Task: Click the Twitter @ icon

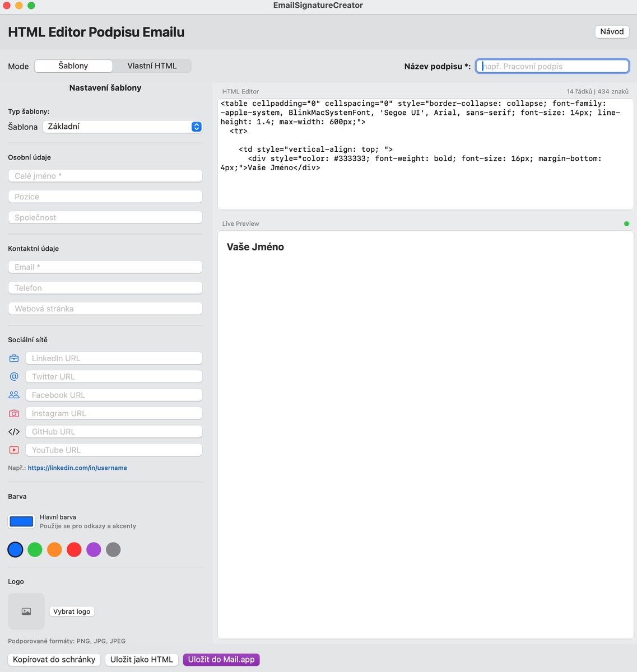Action: [x=14, y=376]
